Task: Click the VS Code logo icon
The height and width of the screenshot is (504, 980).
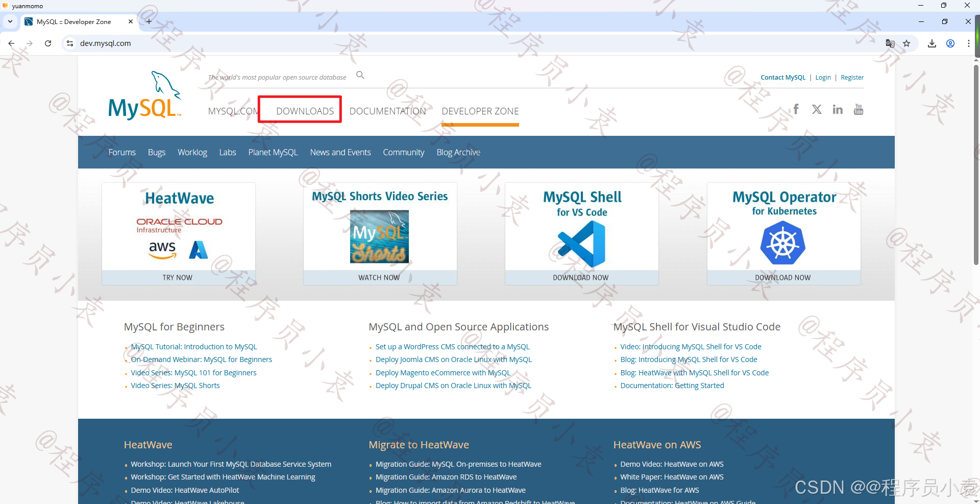Action: pos(581,244)
